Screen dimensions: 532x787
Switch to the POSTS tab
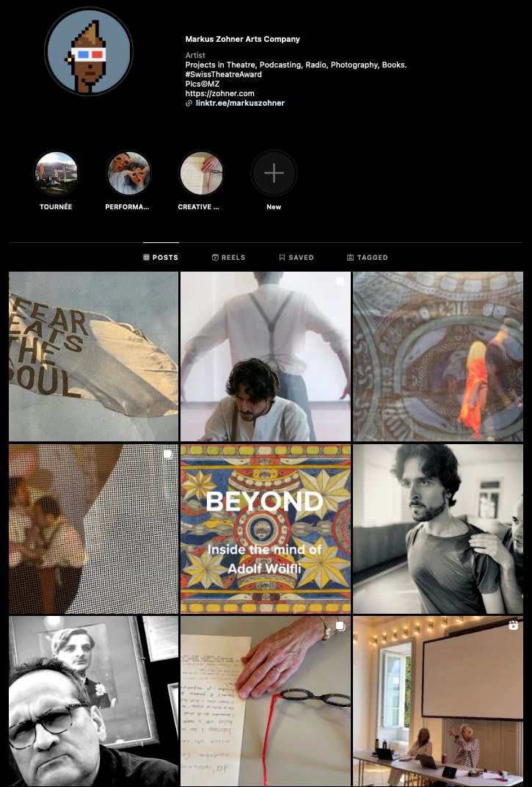pos(161,258)
